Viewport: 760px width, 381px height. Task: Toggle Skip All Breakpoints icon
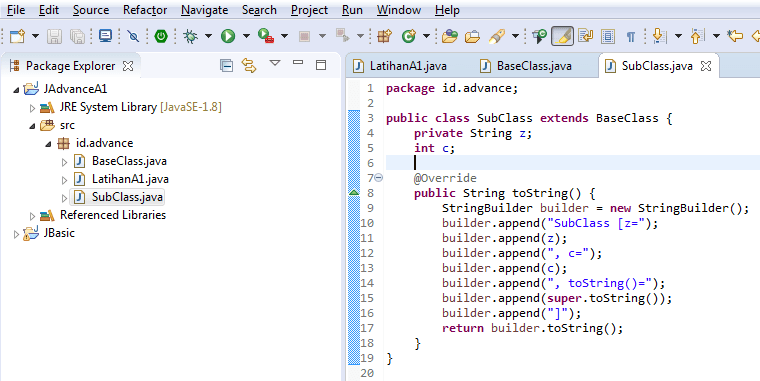[x=133, y=36]
